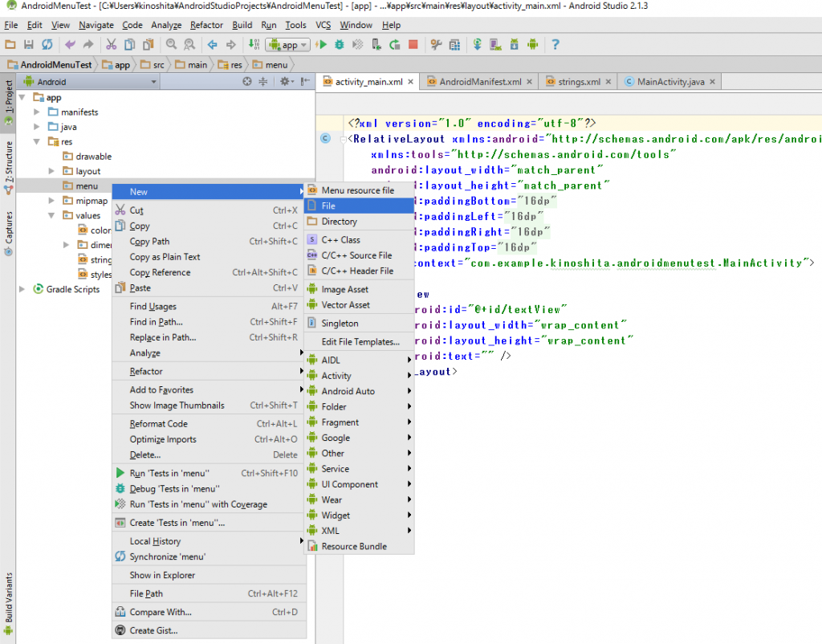The image size is (822, 644).
Task: Open the app run configuration dropdown
Action: tap(287, 44)
